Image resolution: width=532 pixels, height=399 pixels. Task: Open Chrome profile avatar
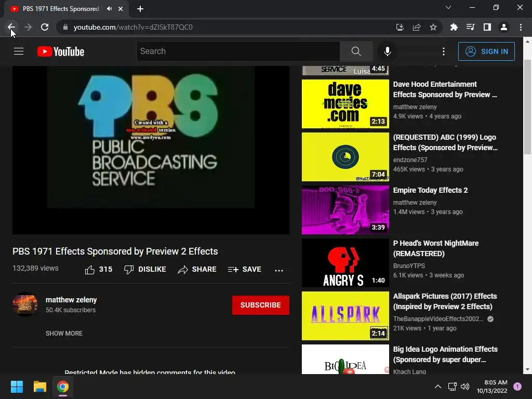tap(504, 27)
